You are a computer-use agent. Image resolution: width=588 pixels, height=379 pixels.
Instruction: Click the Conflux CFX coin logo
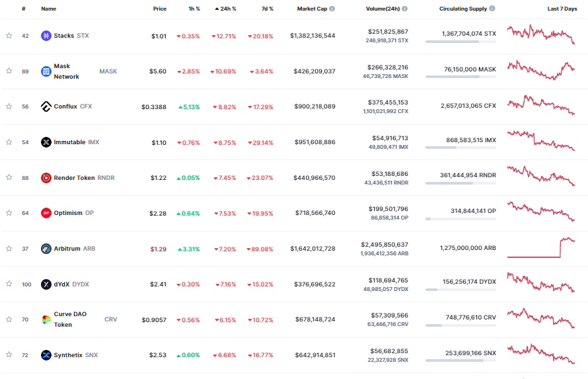46,106
